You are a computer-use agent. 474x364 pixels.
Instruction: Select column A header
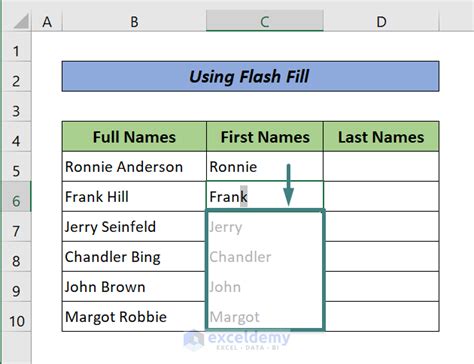click(47, 21)
